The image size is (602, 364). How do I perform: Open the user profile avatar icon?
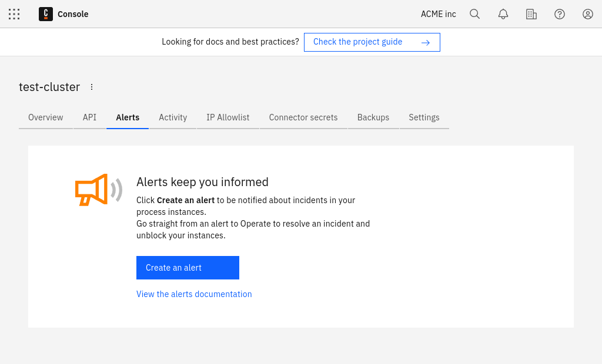click(x=588, y=14)
